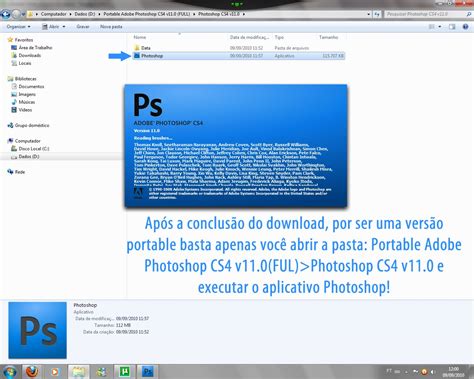Click Computador in the address bar path
The height and width of the screenshot is (379, 474).
pyautogui.click(x=54, y=14)
